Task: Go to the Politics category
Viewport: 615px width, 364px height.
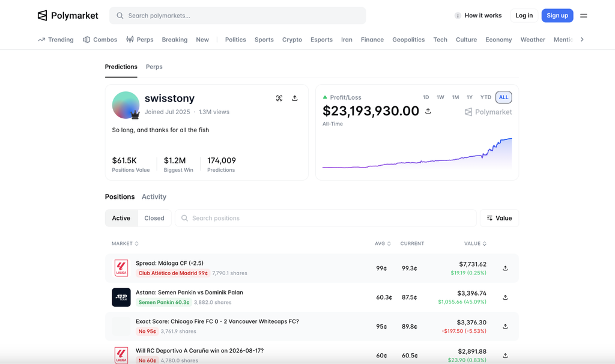Action: tap(235, 40)
